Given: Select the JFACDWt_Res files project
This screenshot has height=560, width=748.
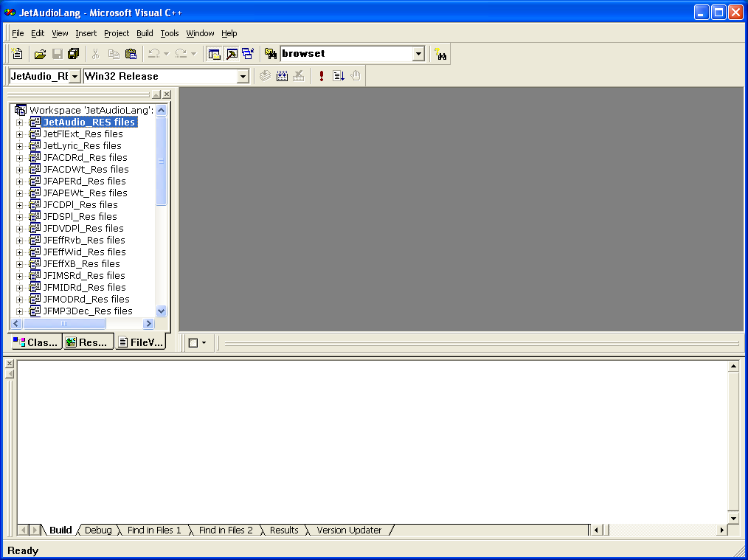Looking at the screenshot, I should [x=86, y=170].
